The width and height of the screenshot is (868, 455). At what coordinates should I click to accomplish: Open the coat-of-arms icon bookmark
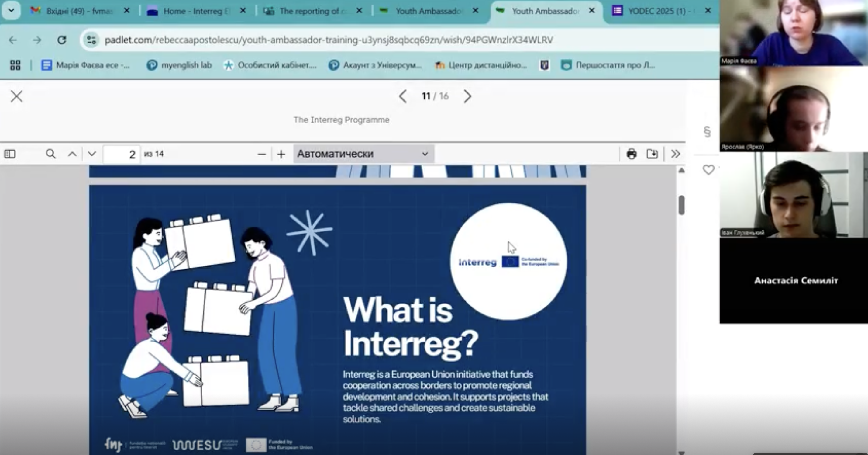point(544,65)
